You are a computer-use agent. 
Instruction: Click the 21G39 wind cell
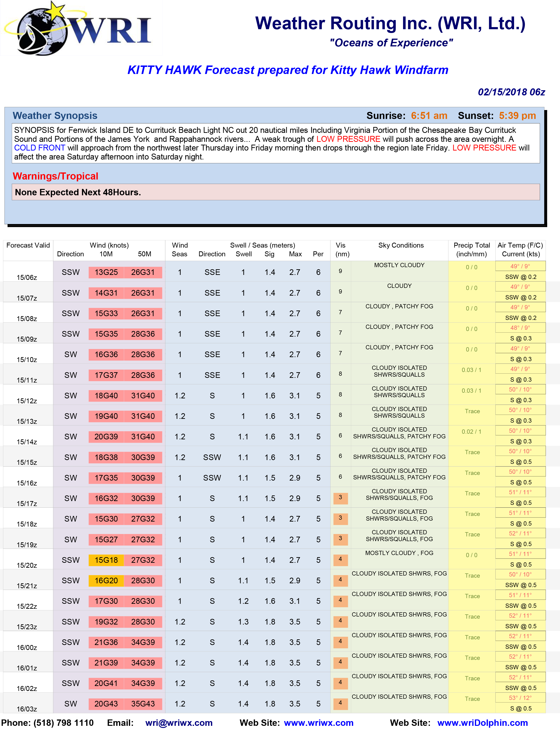[x=106, y=663]
